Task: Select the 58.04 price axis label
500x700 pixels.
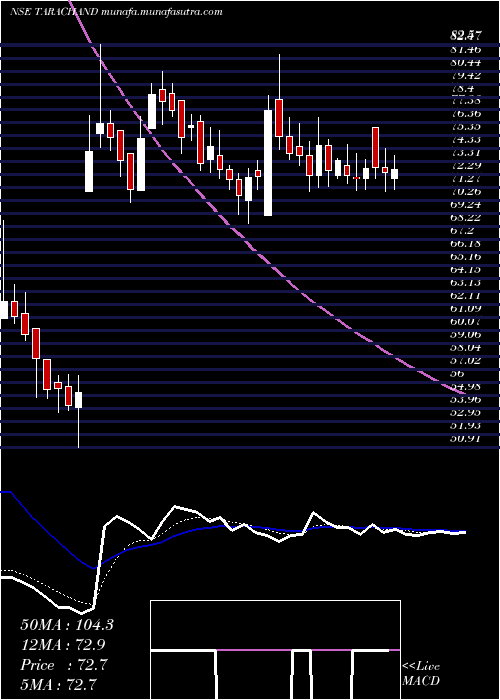Action: coord(466,348)
